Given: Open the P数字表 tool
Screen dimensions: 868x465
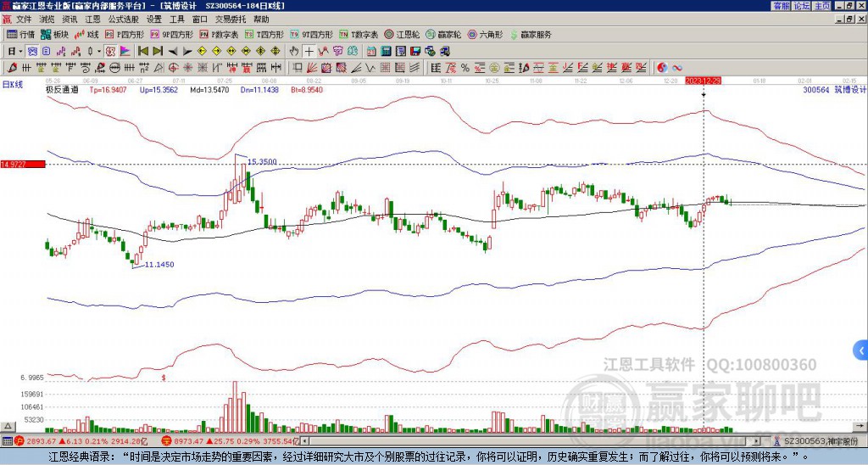Looking at the screenshot, I should tap(220, 34).
